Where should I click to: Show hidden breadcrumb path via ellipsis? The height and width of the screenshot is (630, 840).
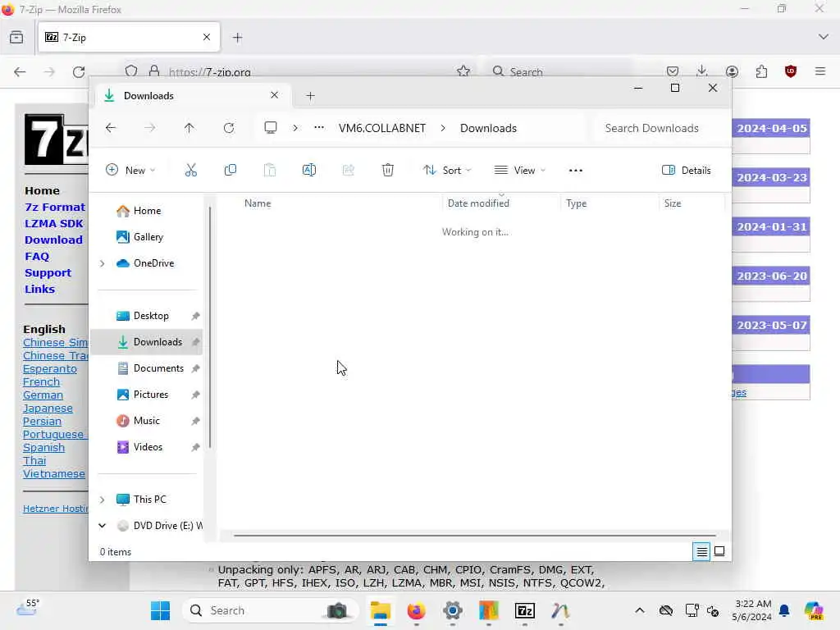tap(319, 127)
